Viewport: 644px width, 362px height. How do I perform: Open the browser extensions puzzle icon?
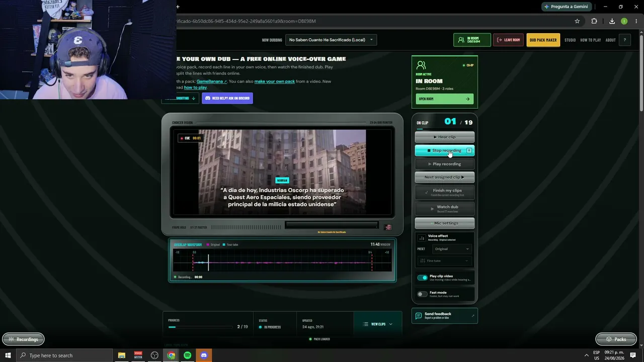pyautogui.click(x=594, y=21)
